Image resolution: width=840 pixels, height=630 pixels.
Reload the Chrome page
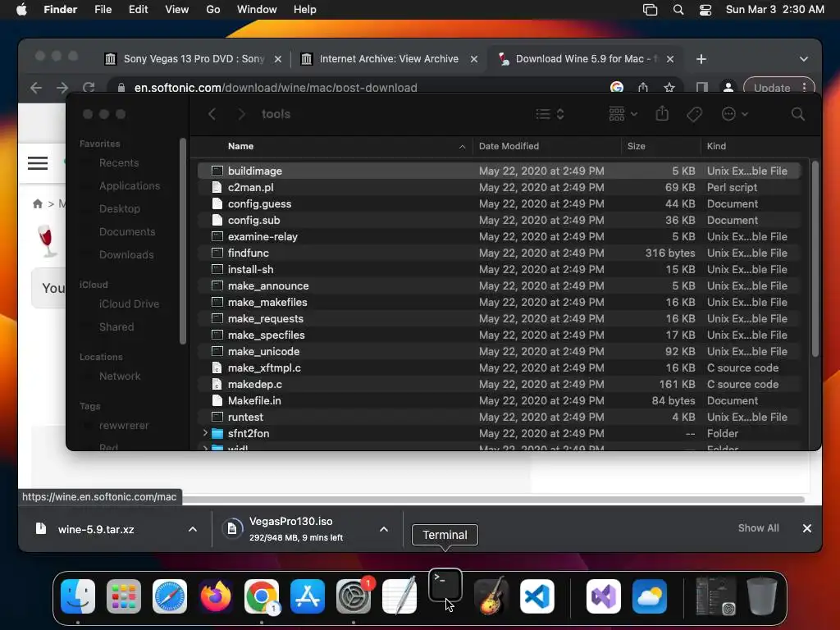coord(89,87)
